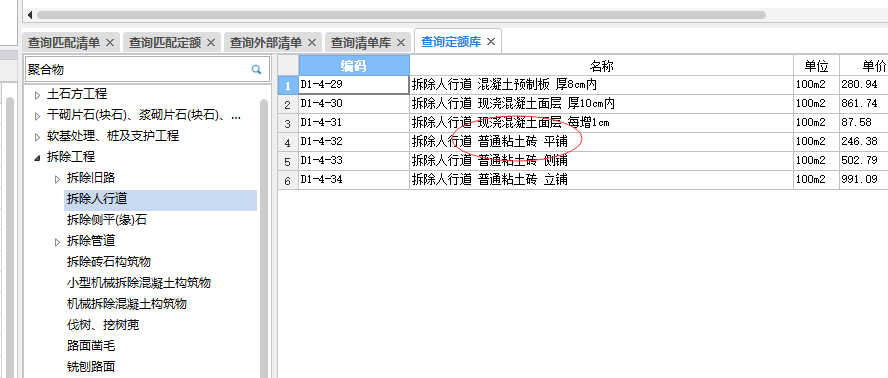Switch to the 查询匹配定额 tab
This screenshot has width=888, height=378.
click(165, 43)
